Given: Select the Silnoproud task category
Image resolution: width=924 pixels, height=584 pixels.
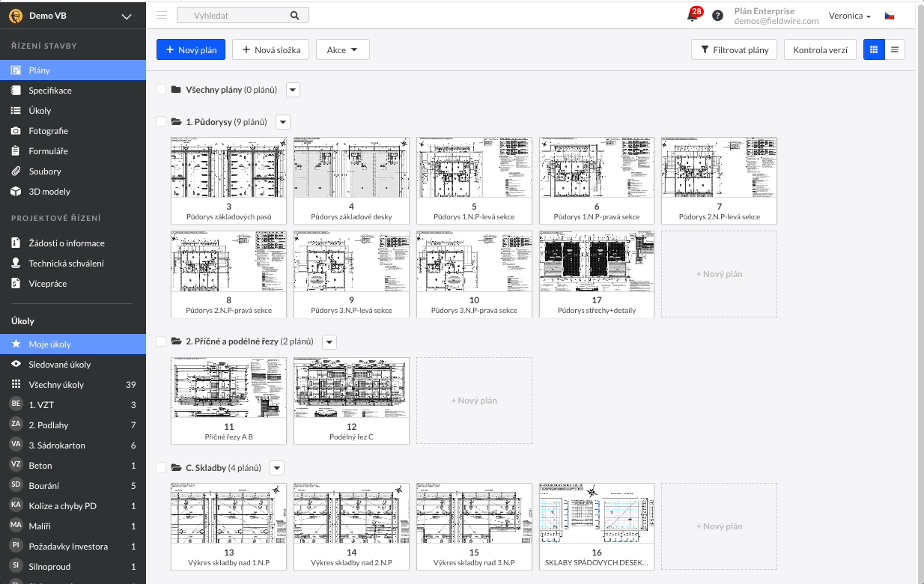Looking at the screenshot, I should click(x=73, y=567).
